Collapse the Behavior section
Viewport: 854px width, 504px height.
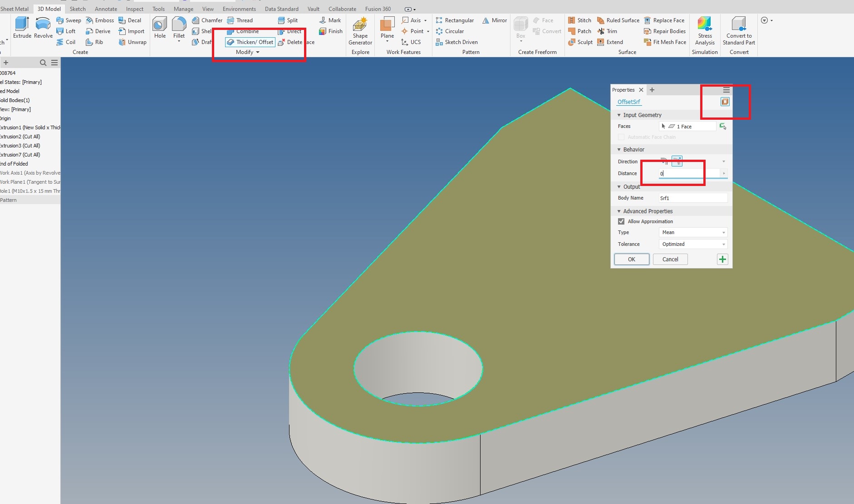(x=618, y=150)
